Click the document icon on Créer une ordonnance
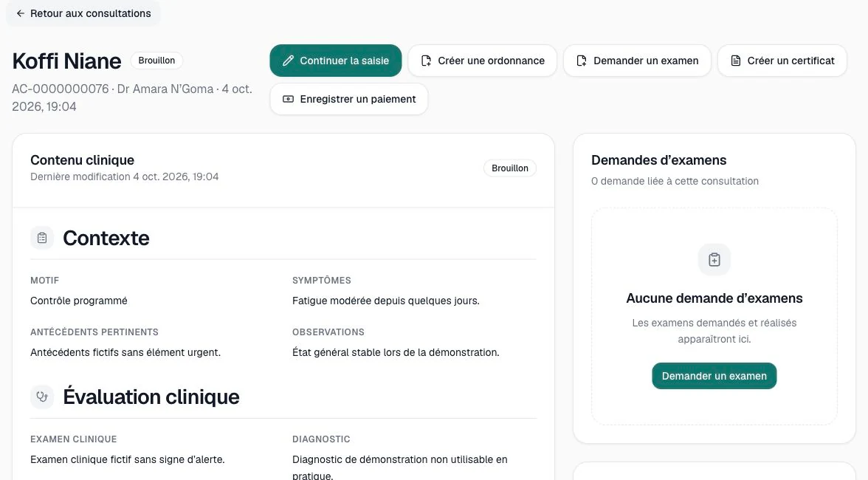The image size is (868, 480). pyautogui.click(x=426, y=61)
